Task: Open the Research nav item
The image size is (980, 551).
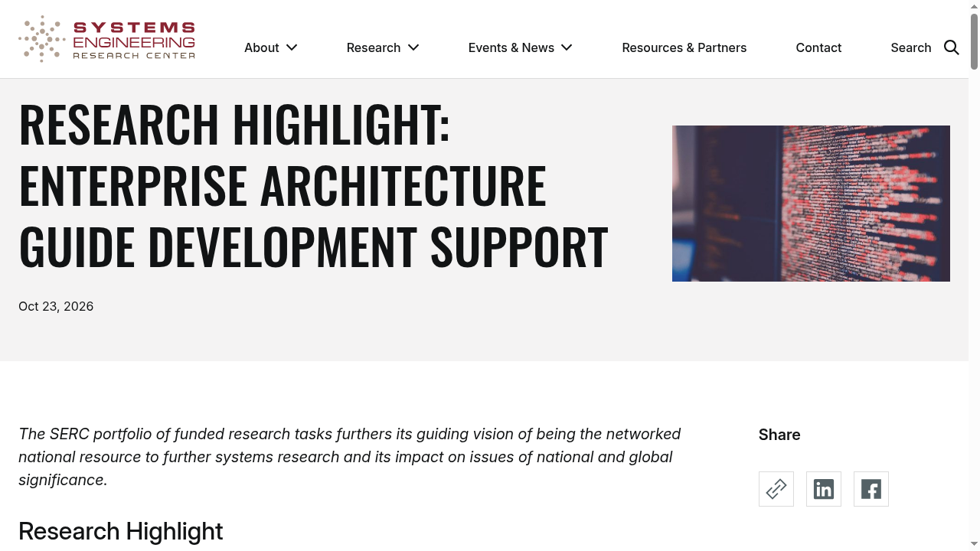Action: (x=374, y=47)
